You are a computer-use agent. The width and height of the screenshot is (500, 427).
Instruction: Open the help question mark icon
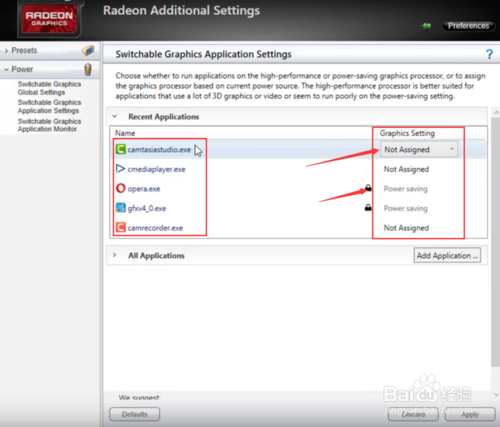pos(489,54)
